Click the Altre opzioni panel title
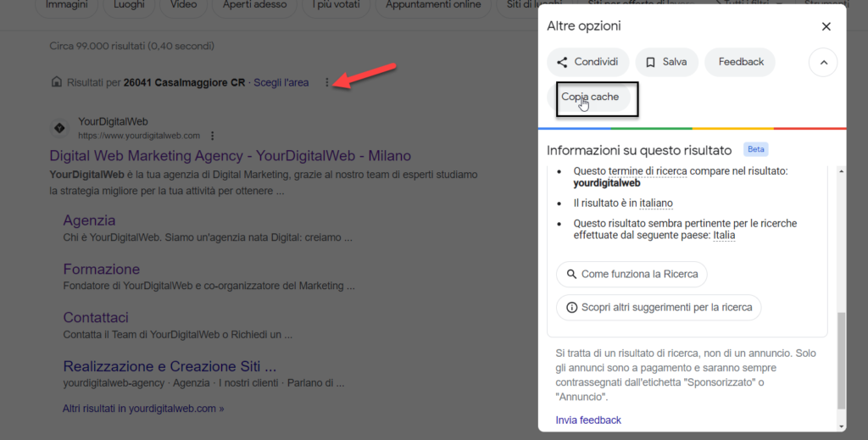 point(584,26)
